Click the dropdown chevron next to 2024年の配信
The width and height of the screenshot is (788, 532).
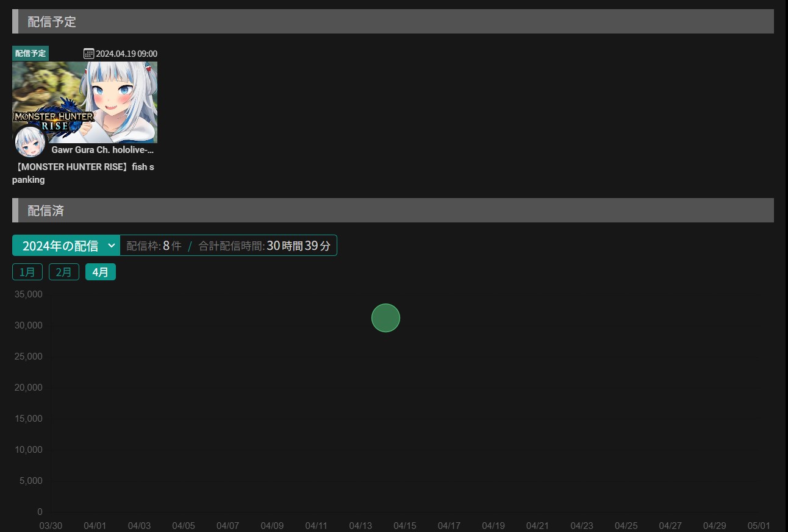[111, 246]
